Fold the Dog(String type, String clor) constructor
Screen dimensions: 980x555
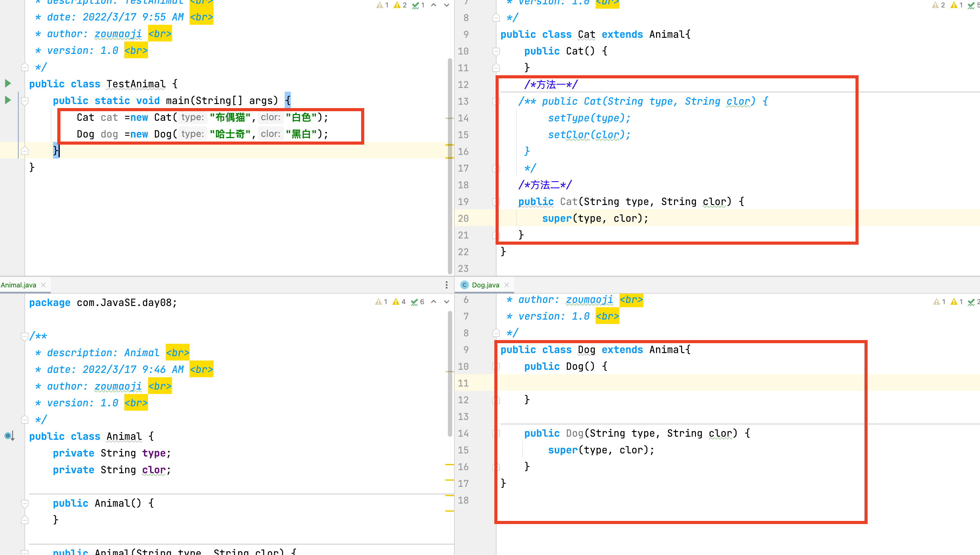(496, 433)
